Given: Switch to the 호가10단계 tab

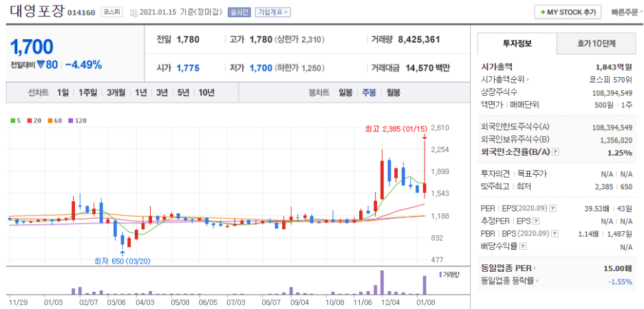Looking at the screenshot, I should pyautogui.click(x=598, y=43).
